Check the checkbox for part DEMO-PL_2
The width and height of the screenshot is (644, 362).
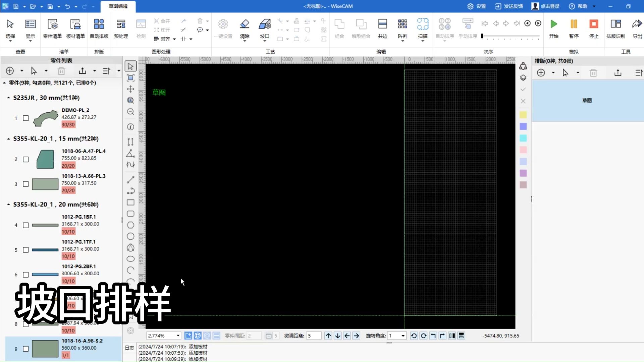26,118
